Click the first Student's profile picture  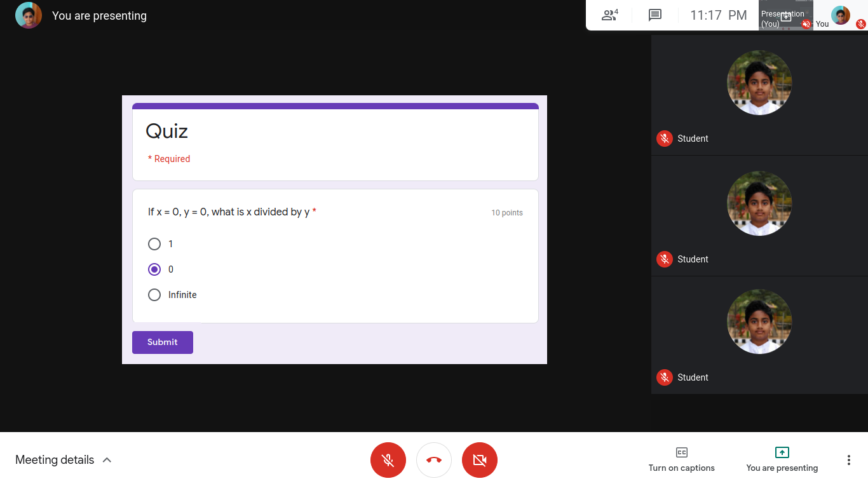coord(759,83)
